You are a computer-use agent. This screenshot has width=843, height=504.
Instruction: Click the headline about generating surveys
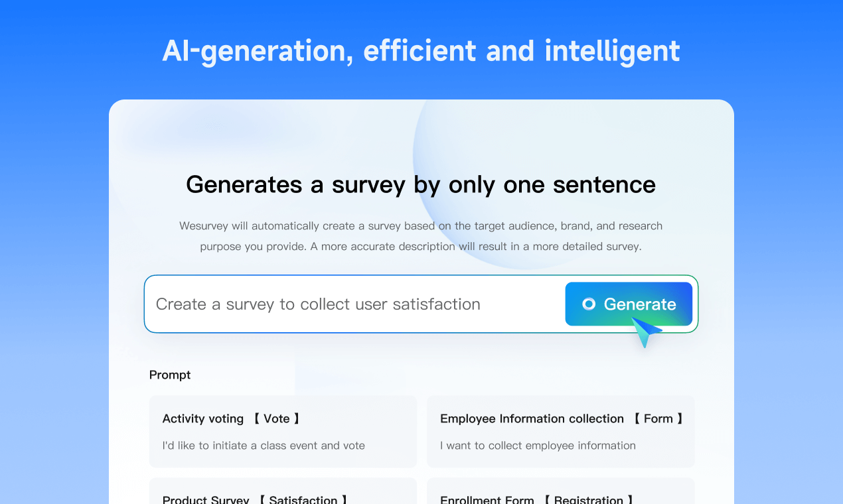tap(421, 185)
